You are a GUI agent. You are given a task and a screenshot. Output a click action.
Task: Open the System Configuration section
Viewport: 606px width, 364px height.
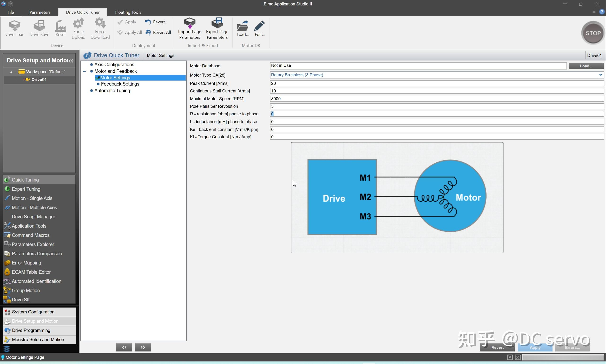tap(33, 312)
